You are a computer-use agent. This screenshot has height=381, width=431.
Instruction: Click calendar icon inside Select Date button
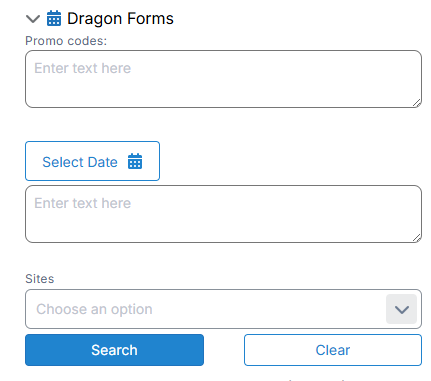pos(135,161)
